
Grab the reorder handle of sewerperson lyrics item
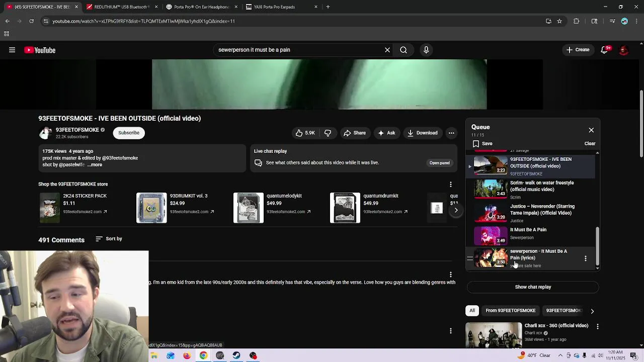pos(469,258)
